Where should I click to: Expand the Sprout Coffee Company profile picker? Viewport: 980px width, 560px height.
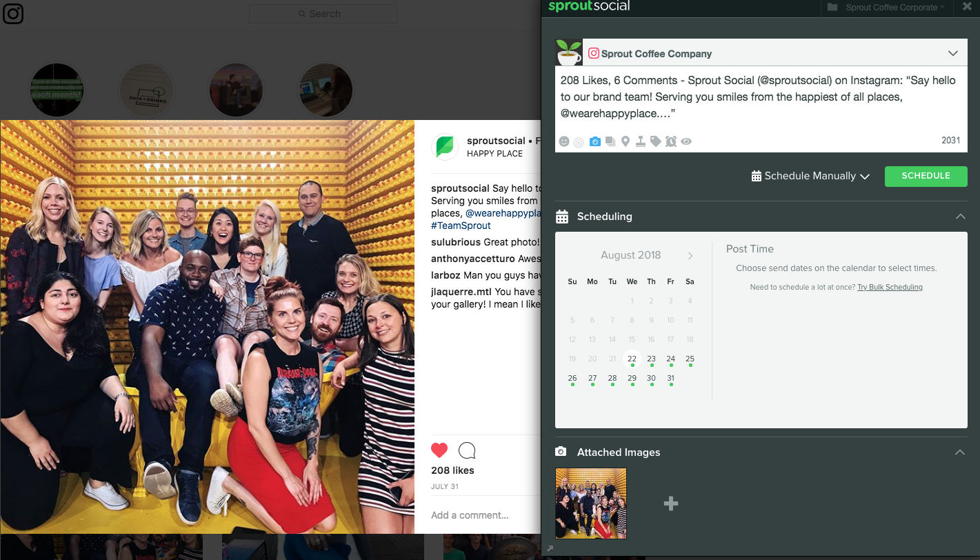(953, 54)
